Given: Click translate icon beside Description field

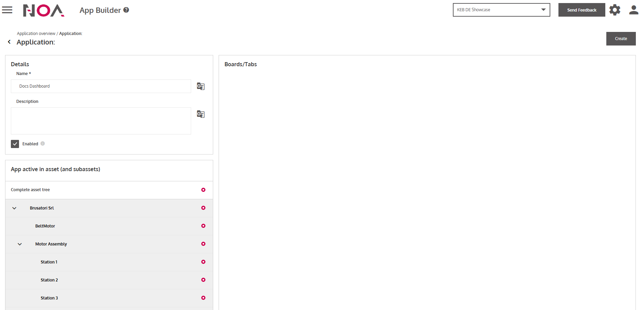Looking at the screenshot, I should (201, 114).
